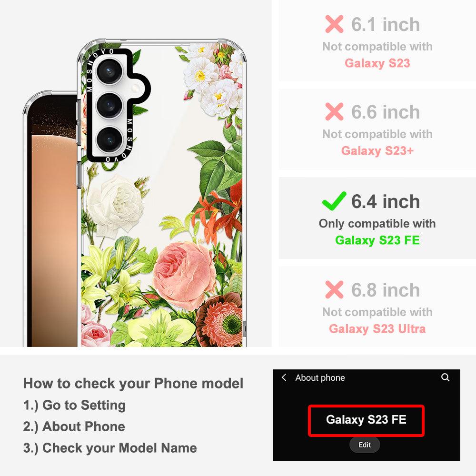Tap the search magnifier icon

tap(446, 377)
